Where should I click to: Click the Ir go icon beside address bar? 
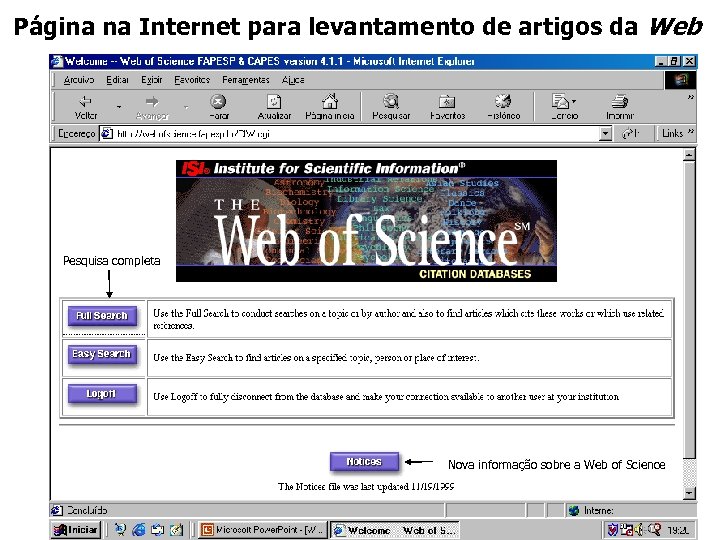click(x=630, y=134)
